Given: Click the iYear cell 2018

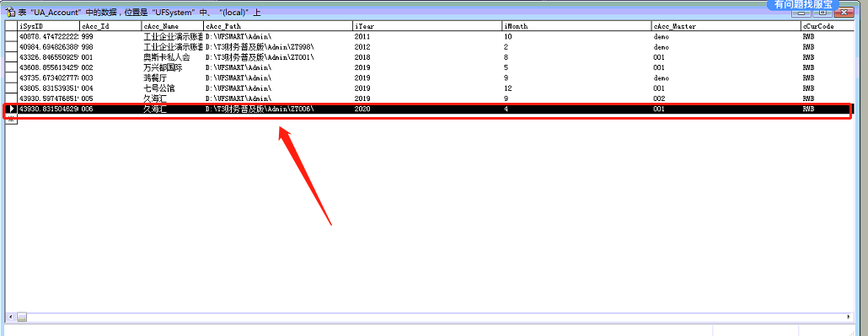Looking at the screenshot, I should point(428,57).
